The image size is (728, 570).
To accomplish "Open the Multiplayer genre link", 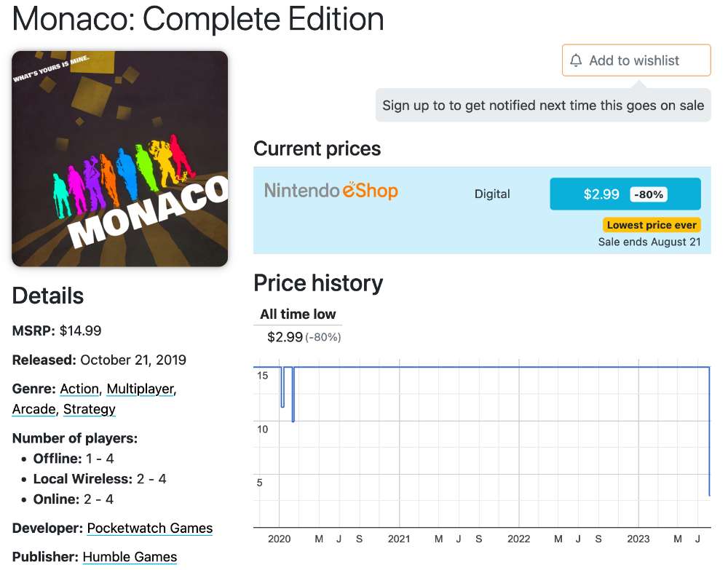I will (x=141, y=389).
